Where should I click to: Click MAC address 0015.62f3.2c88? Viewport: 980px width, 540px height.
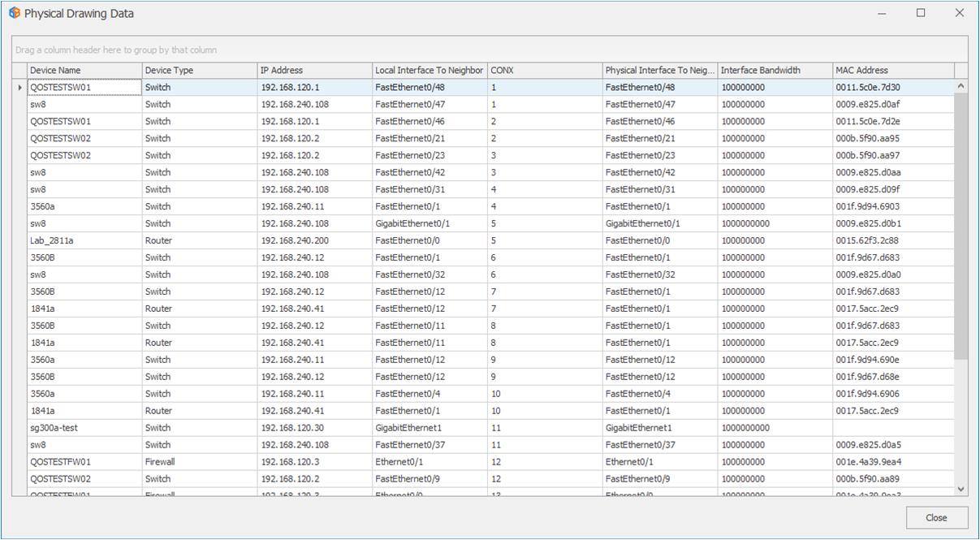tap(894, 240)
